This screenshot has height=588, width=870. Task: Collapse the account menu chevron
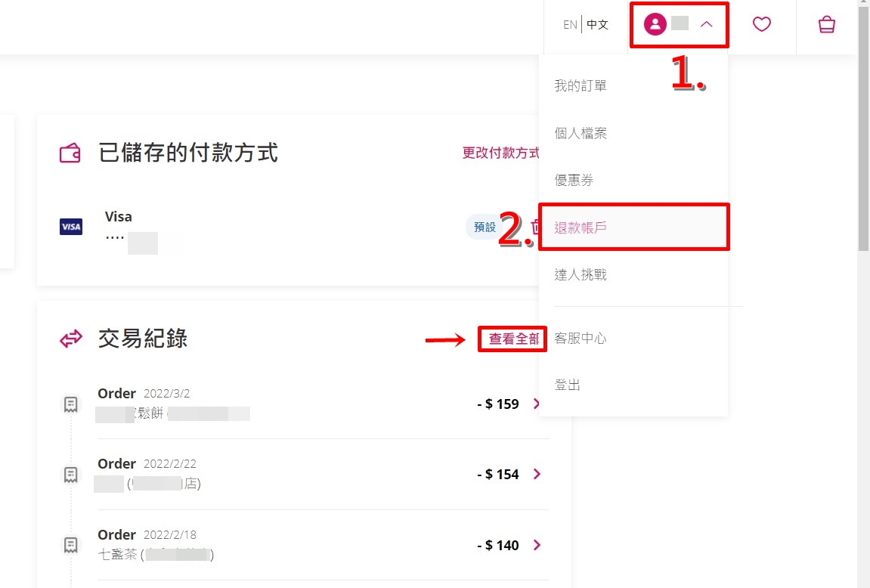(x=706, y=24)
